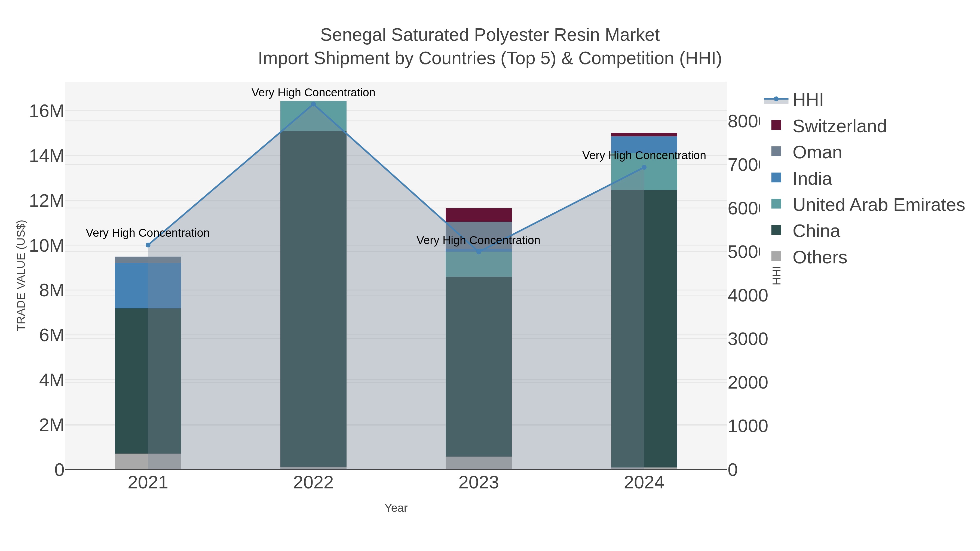The width and height of the screenshot is (980, 551).
Task: Click the India segment of the 2021 bar
Action: click(148, 286)
